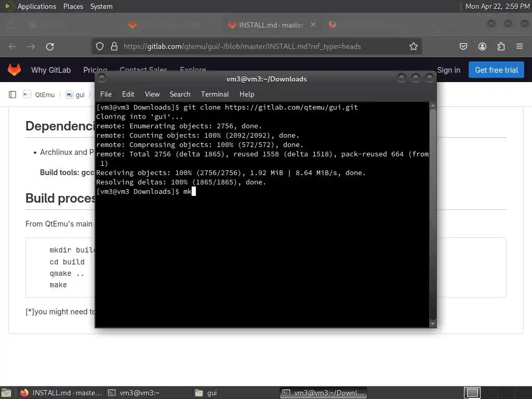Open terminal File menu

coord(106,94)
